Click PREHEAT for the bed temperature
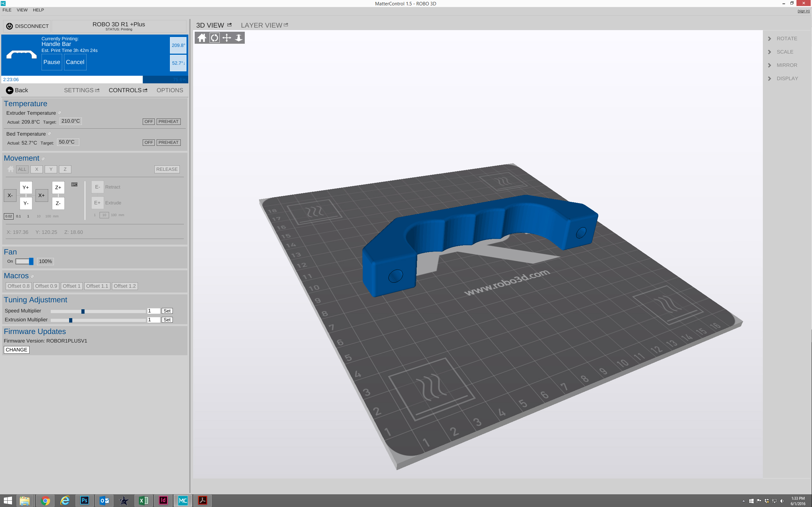 coord(168,142)
